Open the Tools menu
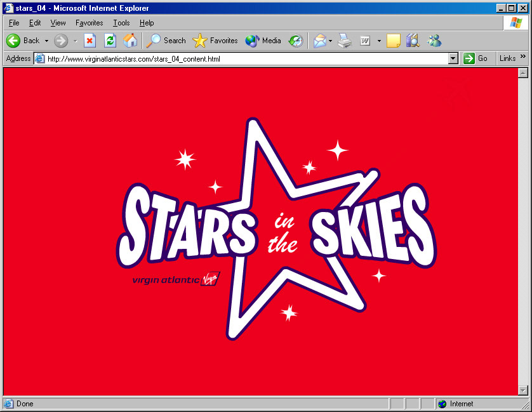The width and height of the screenshot is (532, 412). [121, 23]
